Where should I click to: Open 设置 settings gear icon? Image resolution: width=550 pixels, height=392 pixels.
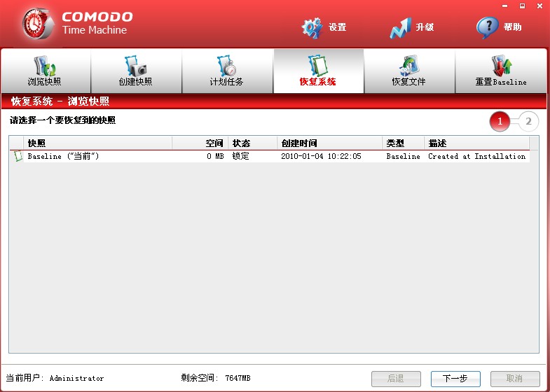tap(312, 28)
